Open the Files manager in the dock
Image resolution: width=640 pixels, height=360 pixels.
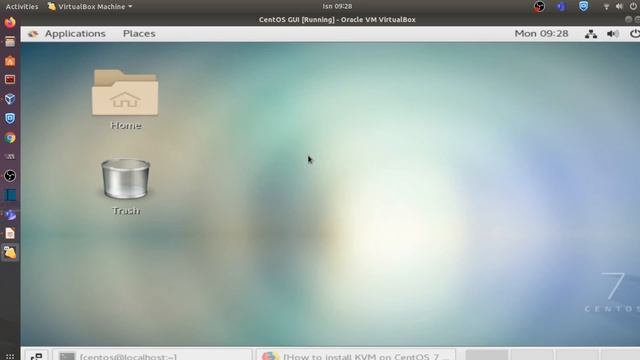pyautogui.click(x=10, y=41)
